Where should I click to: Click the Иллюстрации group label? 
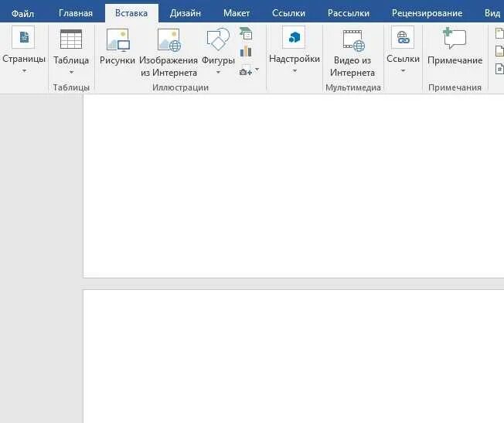tap(180, 87)
